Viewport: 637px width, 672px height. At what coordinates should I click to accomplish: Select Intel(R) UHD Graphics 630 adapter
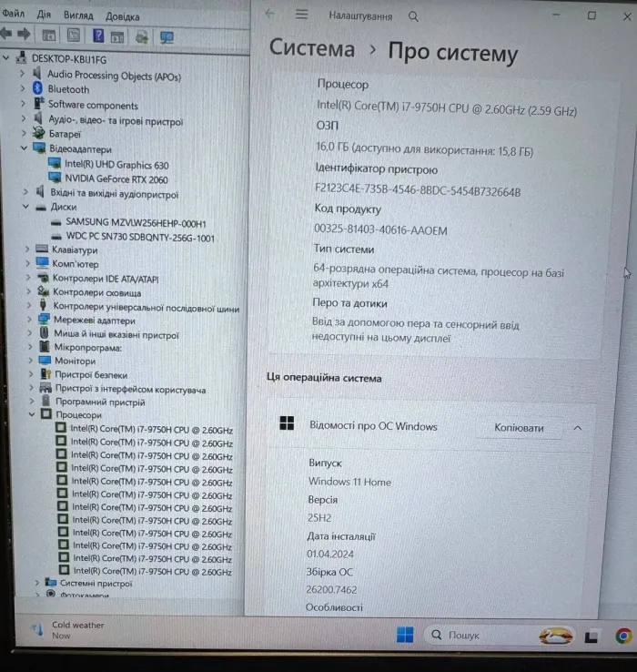coord(116,165)
